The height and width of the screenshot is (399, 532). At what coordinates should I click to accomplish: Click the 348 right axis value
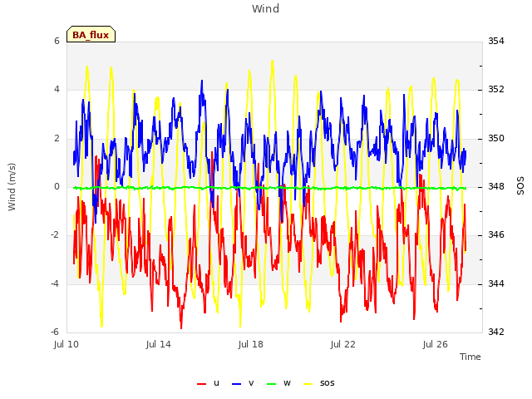coord(496,186)
